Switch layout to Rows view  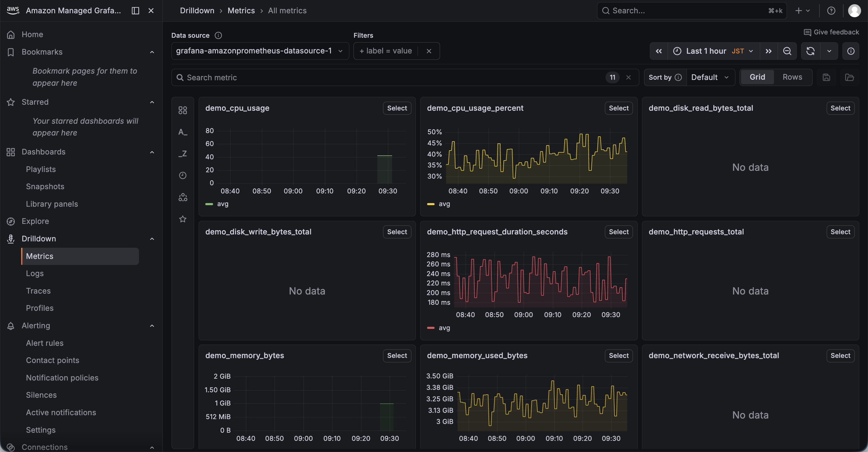point(792,77)
